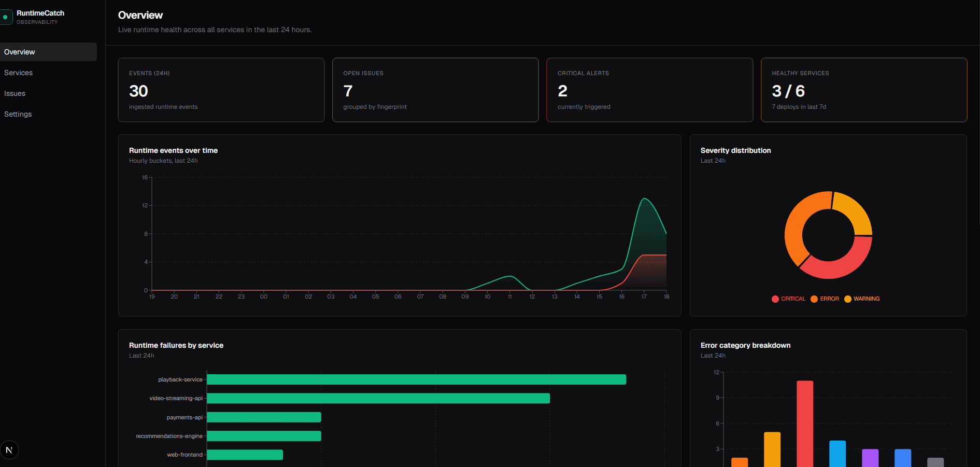Click the tall red error category bar
The height and width of the screenshot is (467, 980).
tap(805, 424)
